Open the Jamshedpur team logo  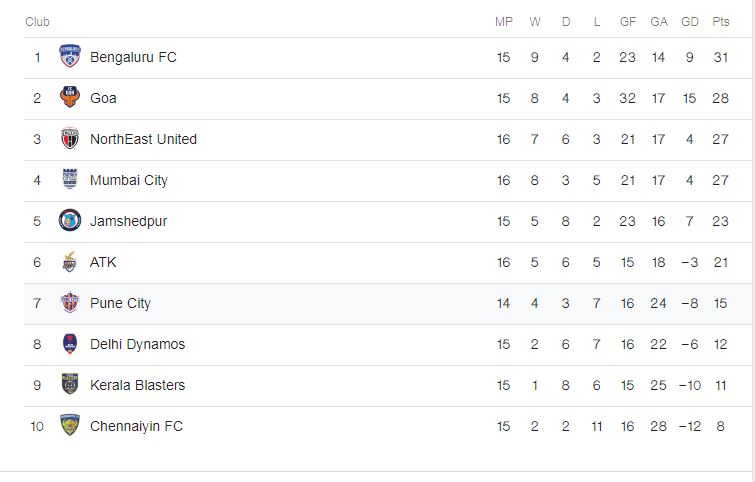point(69,221)
